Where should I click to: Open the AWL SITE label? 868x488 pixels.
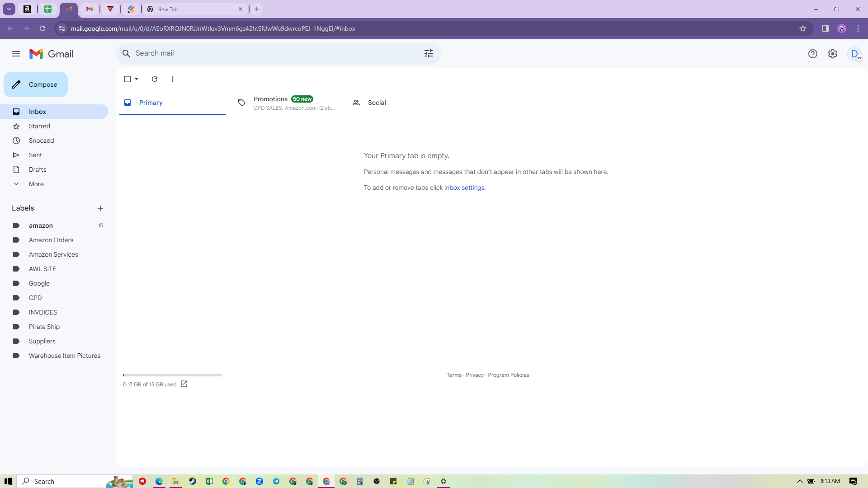[54, 269]
